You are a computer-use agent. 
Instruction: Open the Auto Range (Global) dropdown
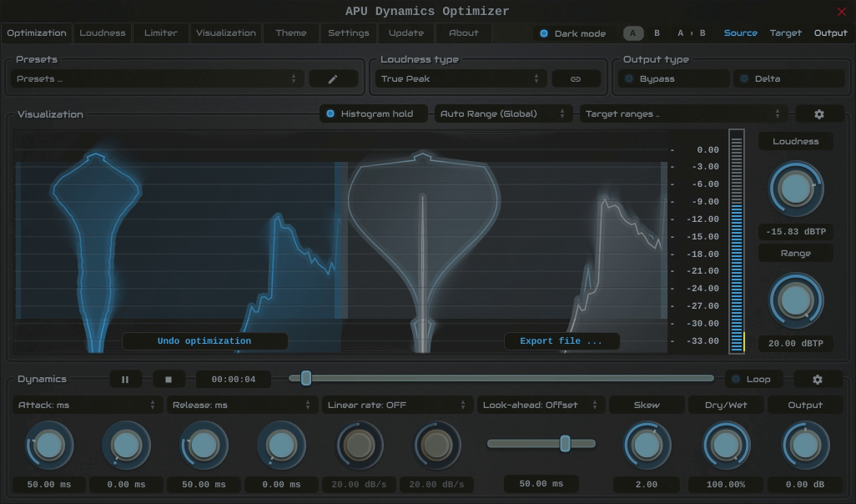tap(503, 114)
